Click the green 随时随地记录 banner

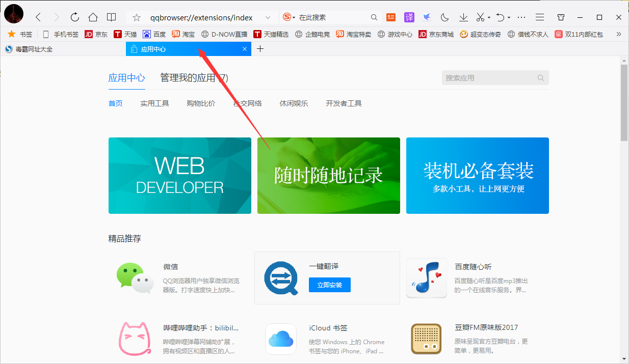(x=328, y=176)
